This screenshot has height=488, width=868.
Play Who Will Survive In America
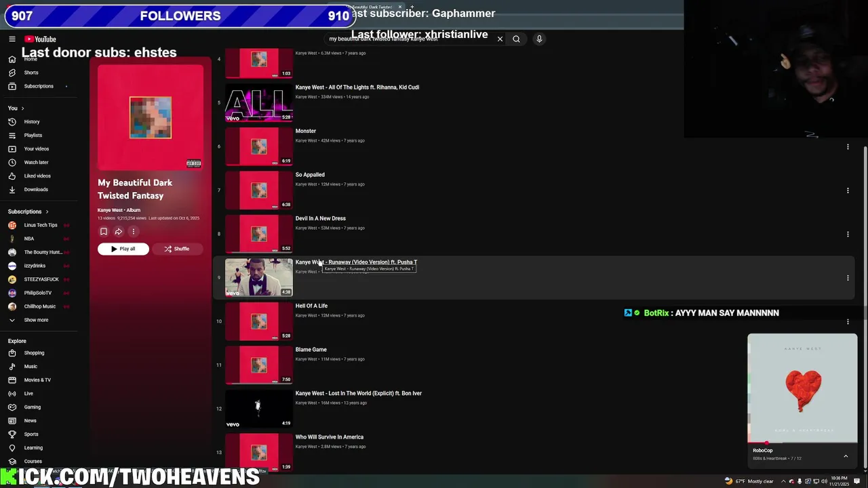point(330,437)
